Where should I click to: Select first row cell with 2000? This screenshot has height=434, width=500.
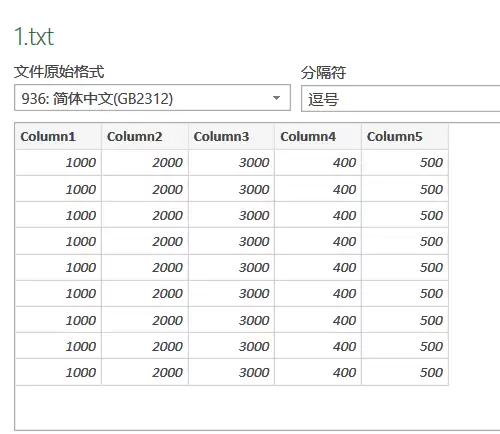145,162
